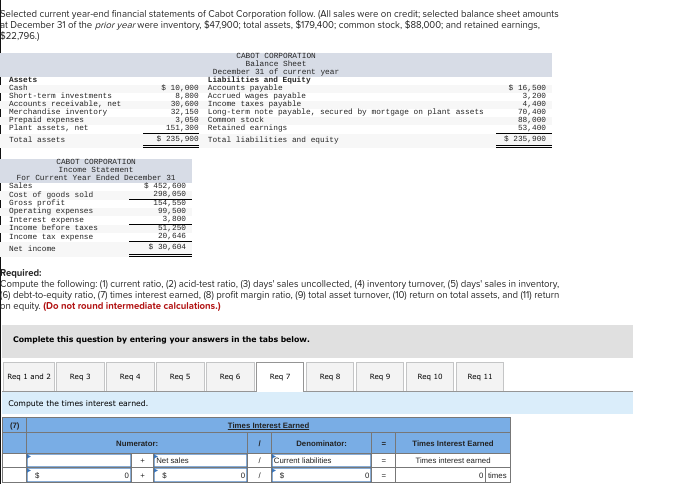Go to the Req 5 tab

181,377
